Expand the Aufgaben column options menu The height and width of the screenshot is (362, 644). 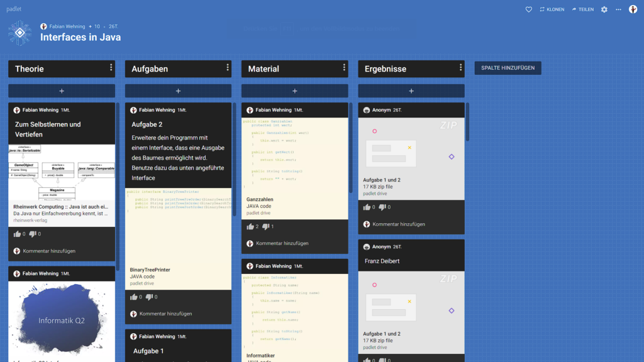pos(228,68)
